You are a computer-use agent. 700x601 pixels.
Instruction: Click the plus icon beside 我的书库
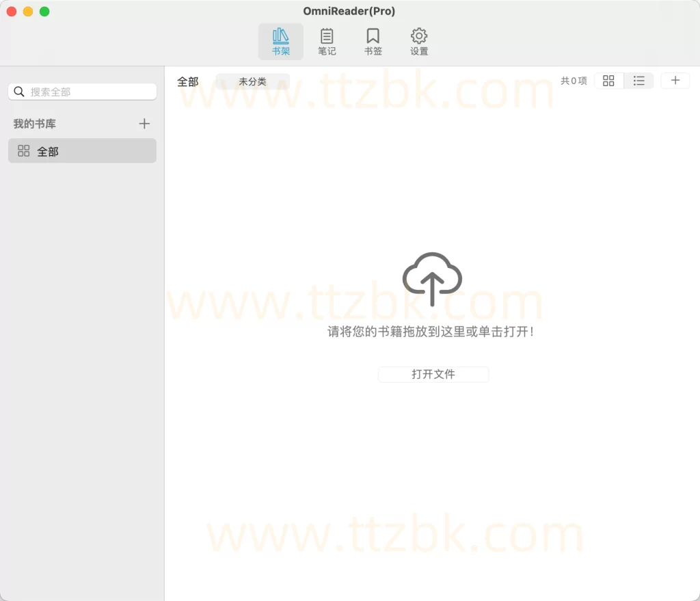[144, 124]
